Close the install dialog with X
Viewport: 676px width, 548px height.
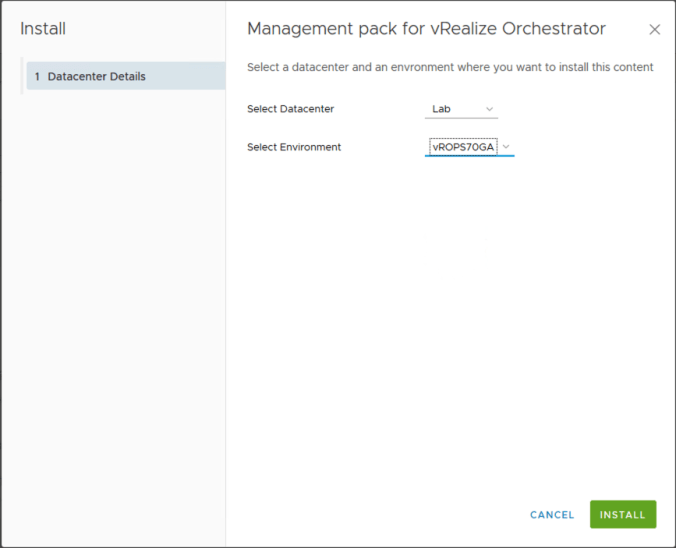[x=654, y=30]
